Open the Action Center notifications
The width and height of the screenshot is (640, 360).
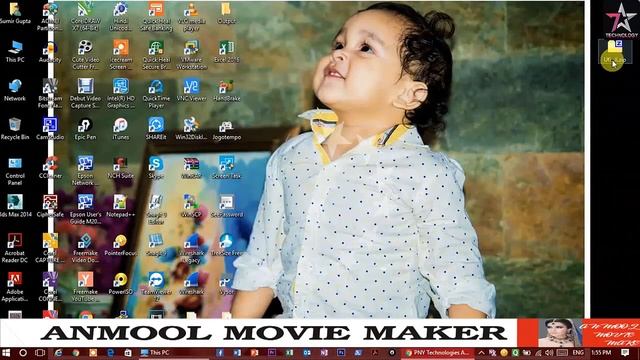pos(625,353)
